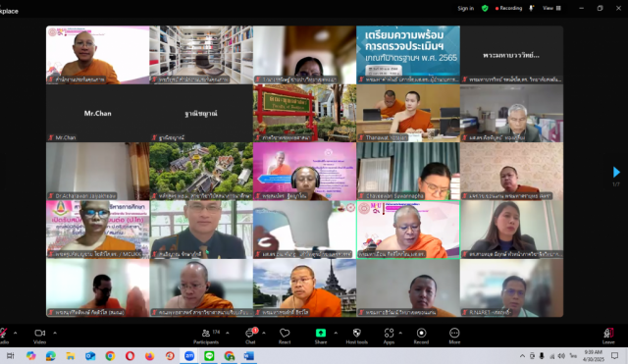
Task: Leave the meeting with Leave button
Action: [x=608, y=336]
